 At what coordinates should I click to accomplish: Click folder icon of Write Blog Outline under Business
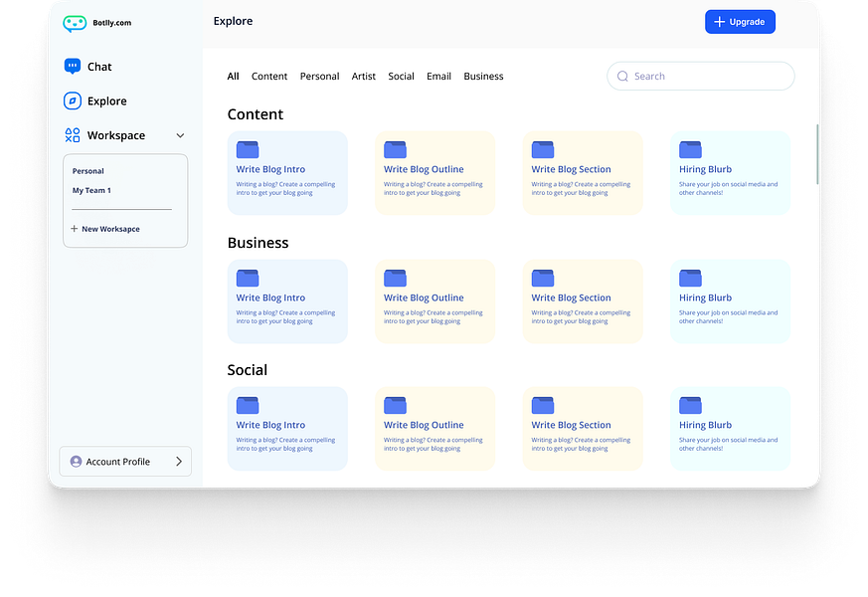(x=396, y=278)
